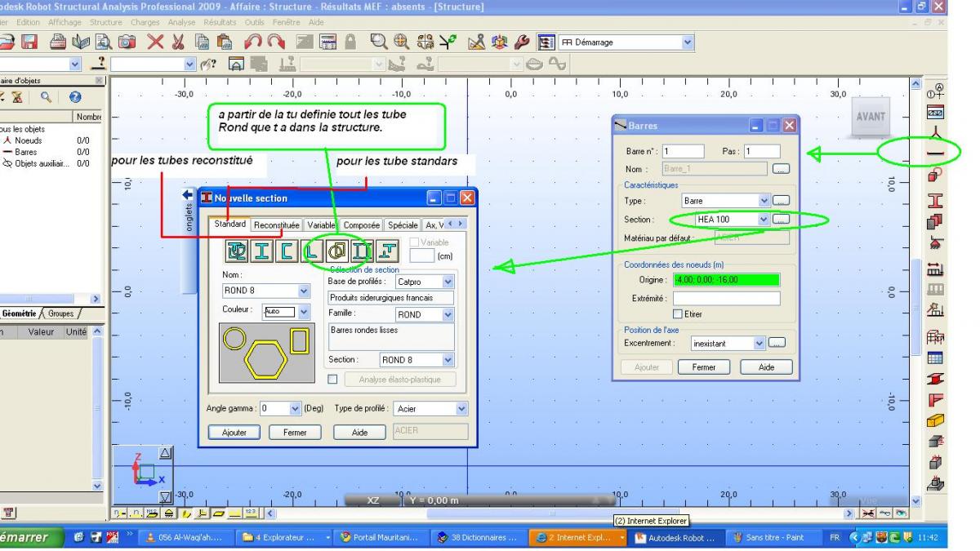Click Aide in Nouvelle section dialog

click(359, 433)
